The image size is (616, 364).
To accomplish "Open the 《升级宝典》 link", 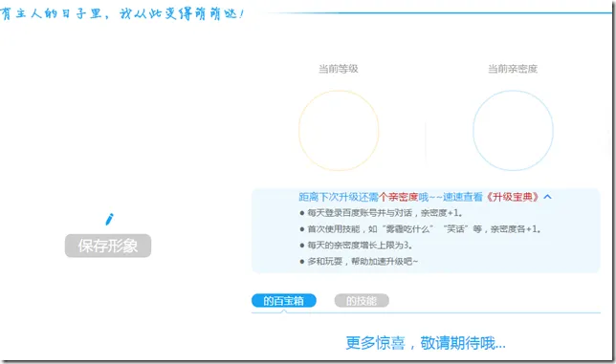I will coord(513,197).
